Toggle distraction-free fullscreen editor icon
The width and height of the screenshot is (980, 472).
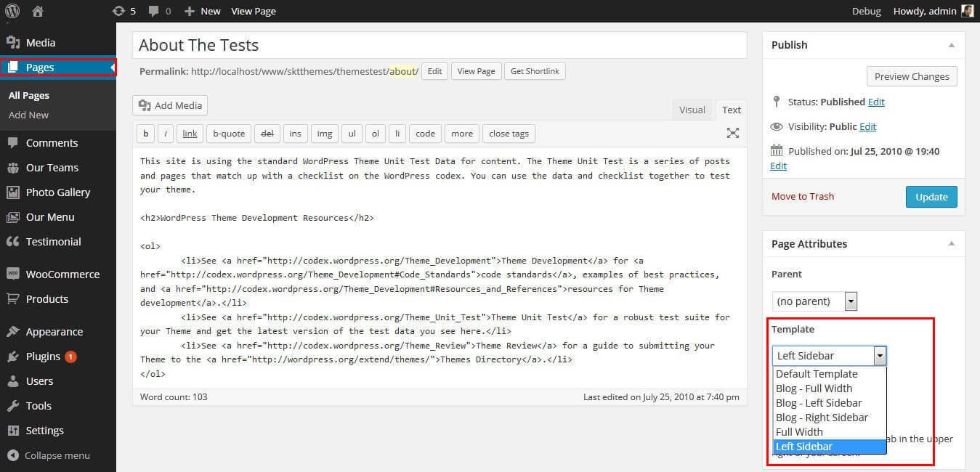[x=733, y=133]
